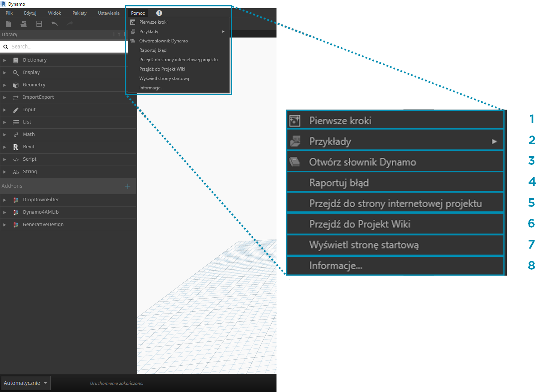
Task: Click the Library panel title
Action: point(9,35)
